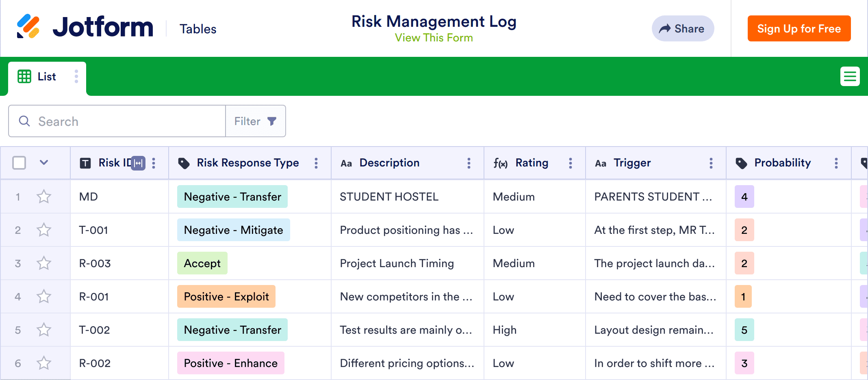868x380 pixels.
Task: Open List tab options dots
Action: coord(76,76)
